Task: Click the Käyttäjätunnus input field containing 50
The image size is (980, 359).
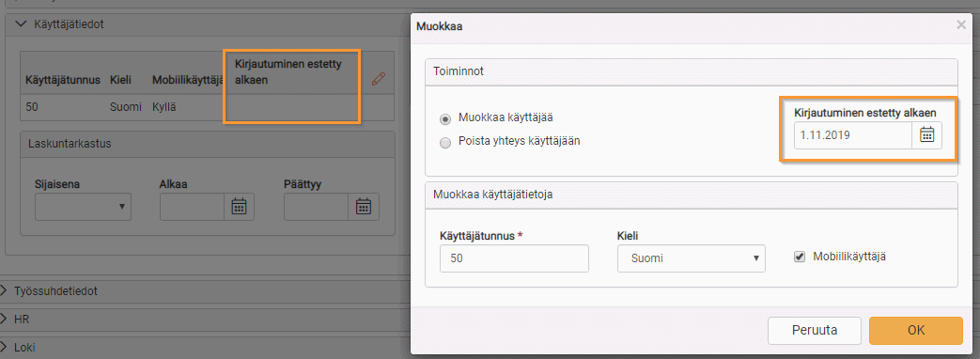Action: (x=514, y=258)
